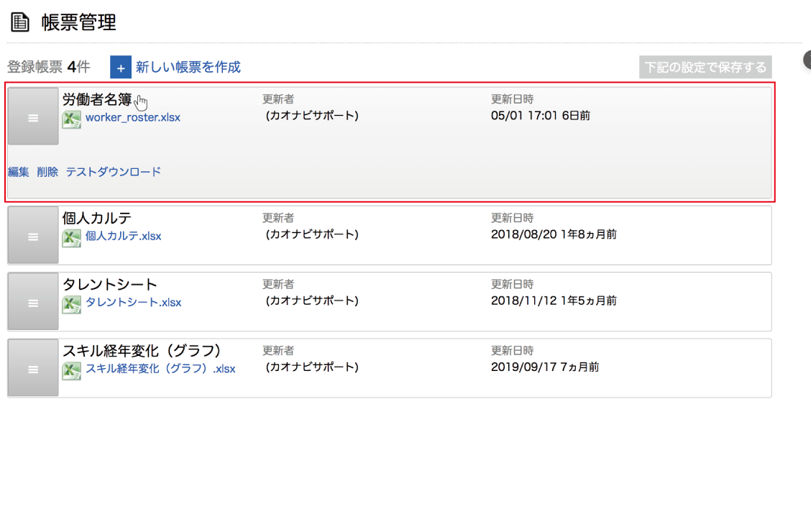This screenshot has height=532, width=811.
Task: Open the 個人カルテ.xlsx file link
Action: pyautogui.click(x=123, y=236)
